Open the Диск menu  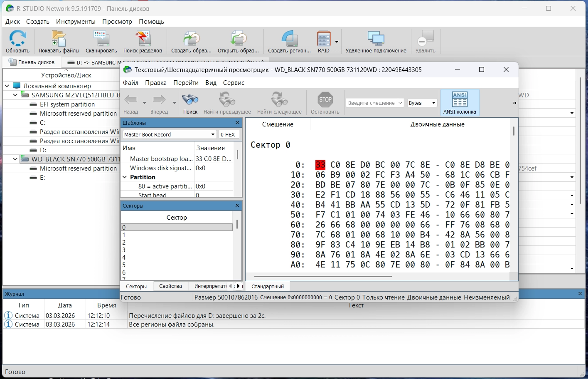pyautogui.click(x=13, y=22)
